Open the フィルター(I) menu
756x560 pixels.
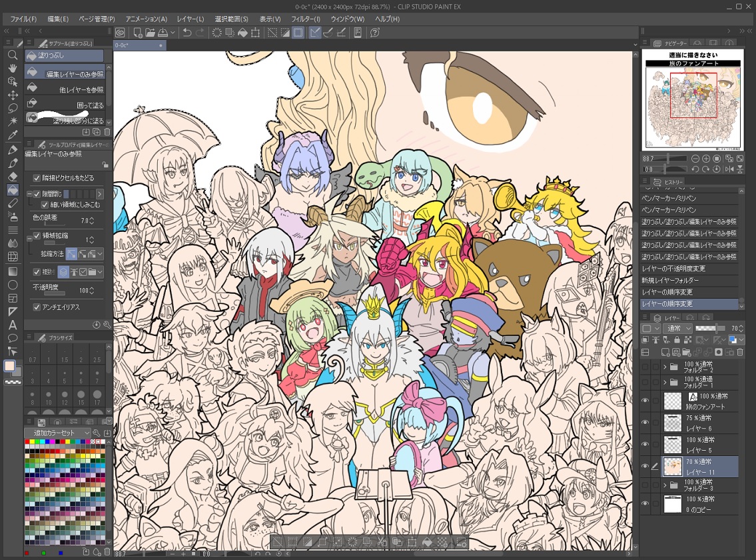306,19
